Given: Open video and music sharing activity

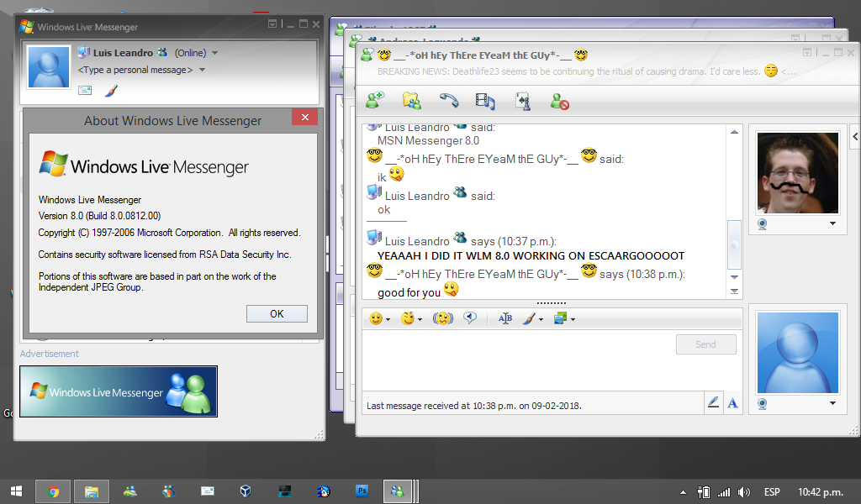Looking at the screenshot, I should click(x=485, y=101).
